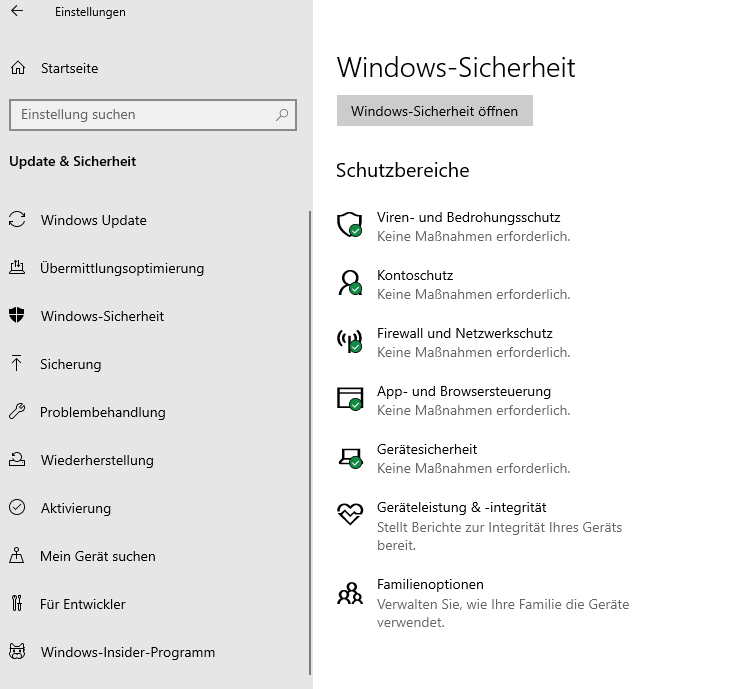734x689 pixels.
Task: Click the Windows-Sicherheit öffnen button
Action: coord(434,110)
